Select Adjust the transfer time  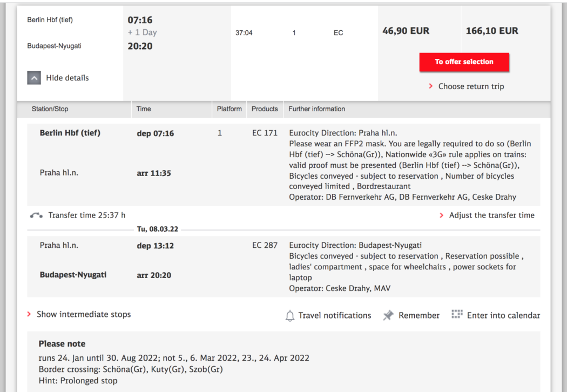click(491, 215)
